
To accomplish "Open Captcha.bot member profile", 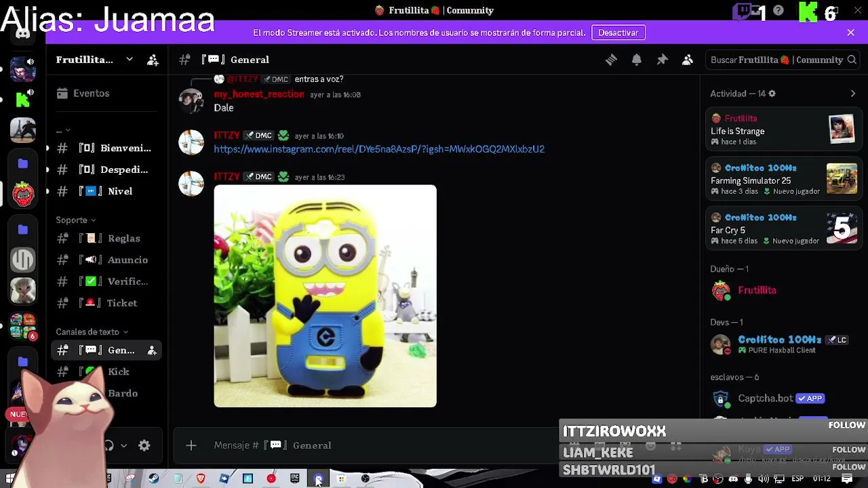I will (783, 399).
